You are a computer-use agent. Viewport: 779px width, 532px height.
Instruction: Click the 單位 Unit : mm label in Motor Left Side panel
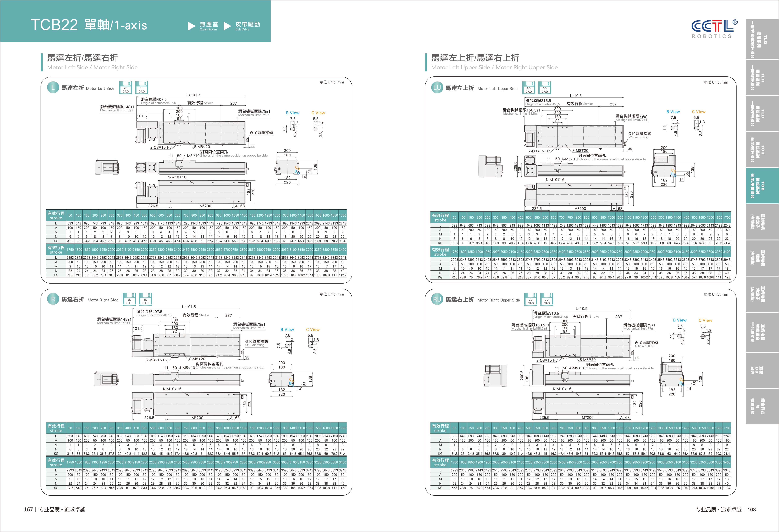pos(332,82)
